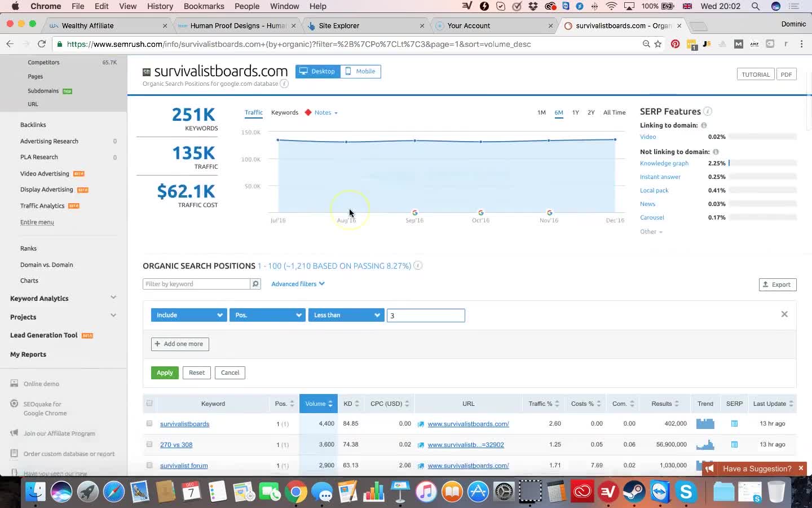
Task: Launch Skype from the dock
Action: click(x=686, y=492)
